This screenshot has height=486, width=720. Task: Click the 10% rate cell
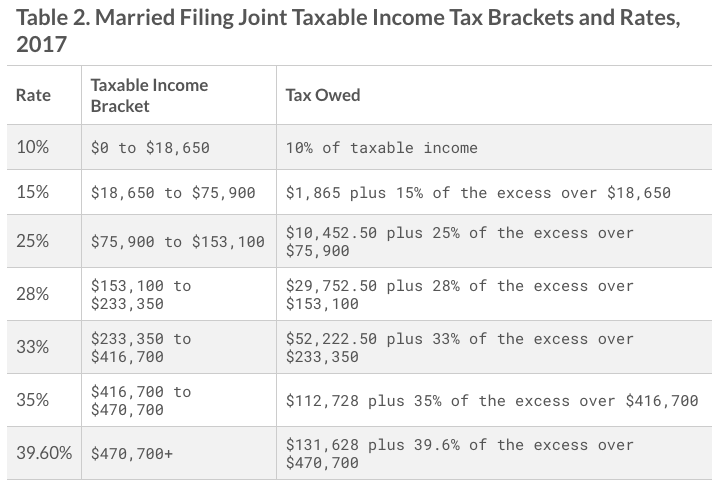pos(33,147)
